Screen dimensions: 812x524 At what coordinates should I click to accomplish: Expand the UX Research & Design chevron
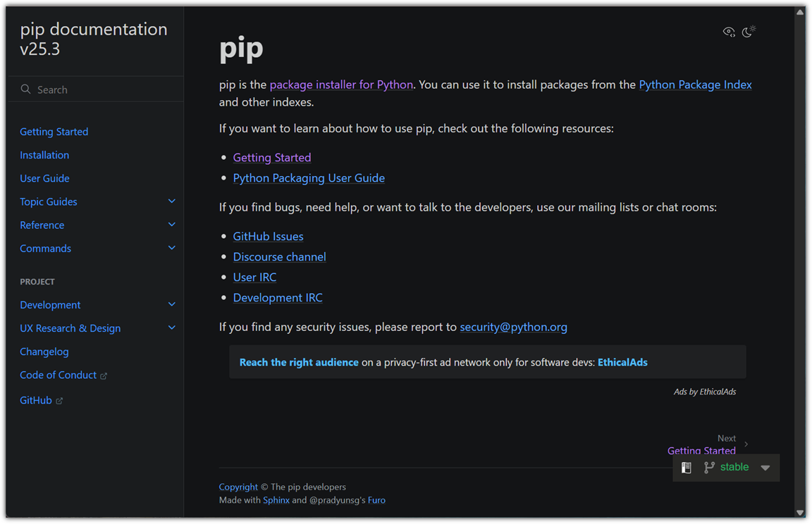tap(172, 327)
